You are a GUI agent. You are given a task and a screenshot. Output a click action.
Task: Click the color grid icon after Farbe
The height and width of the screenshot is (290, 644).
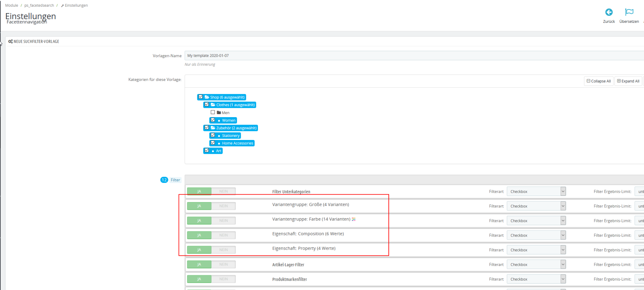[354, 219]
